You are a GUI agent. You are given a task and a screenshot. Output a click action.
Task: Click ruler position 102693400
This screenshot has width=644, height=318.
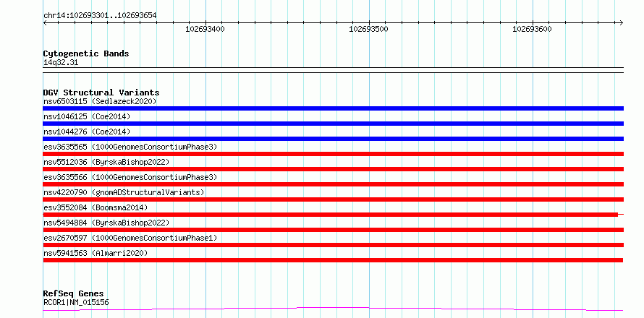(x=205, y=29)
